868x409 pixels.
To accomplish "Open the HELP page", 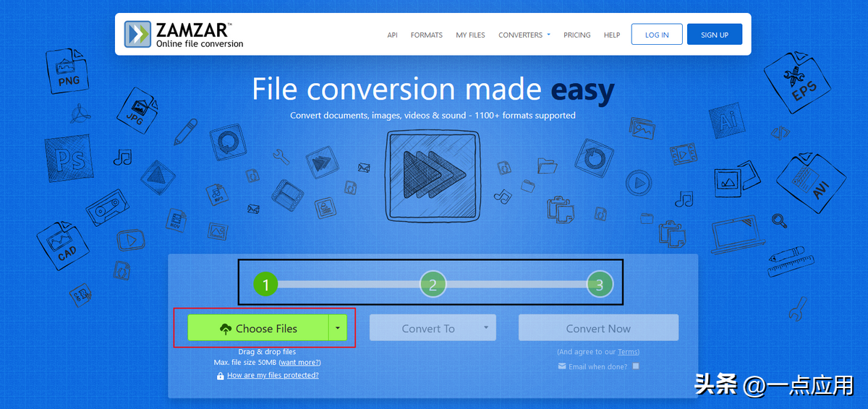I will [612, 35].
